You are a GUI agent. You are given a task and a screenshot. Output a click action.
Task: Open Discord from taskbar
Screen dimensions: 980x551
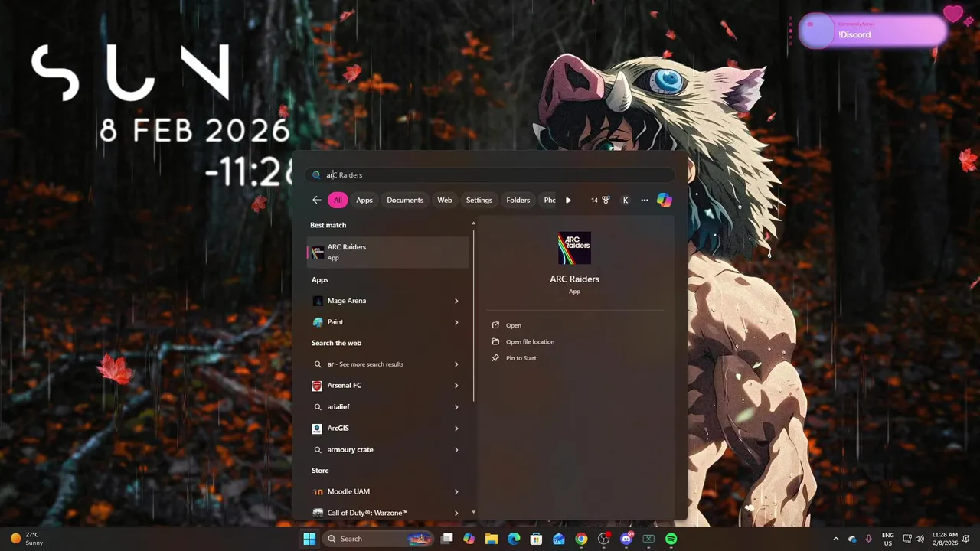tap(626, 539)
